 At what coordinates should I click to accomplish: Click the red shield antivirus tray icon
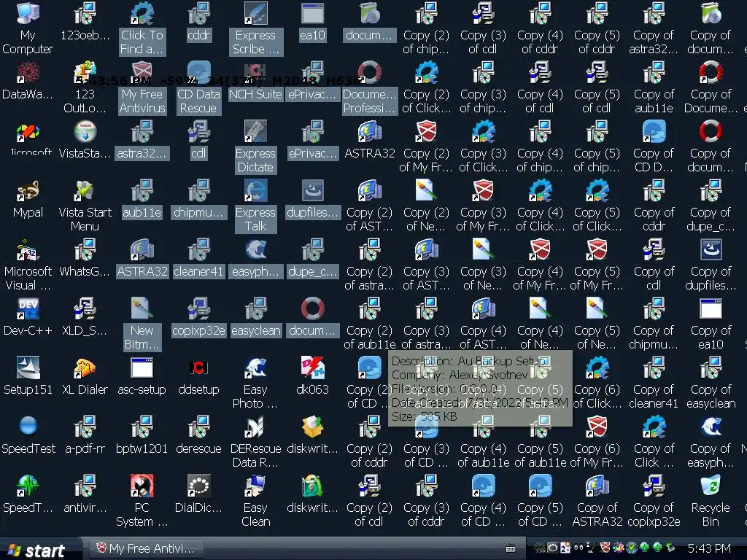pos(605,548)
